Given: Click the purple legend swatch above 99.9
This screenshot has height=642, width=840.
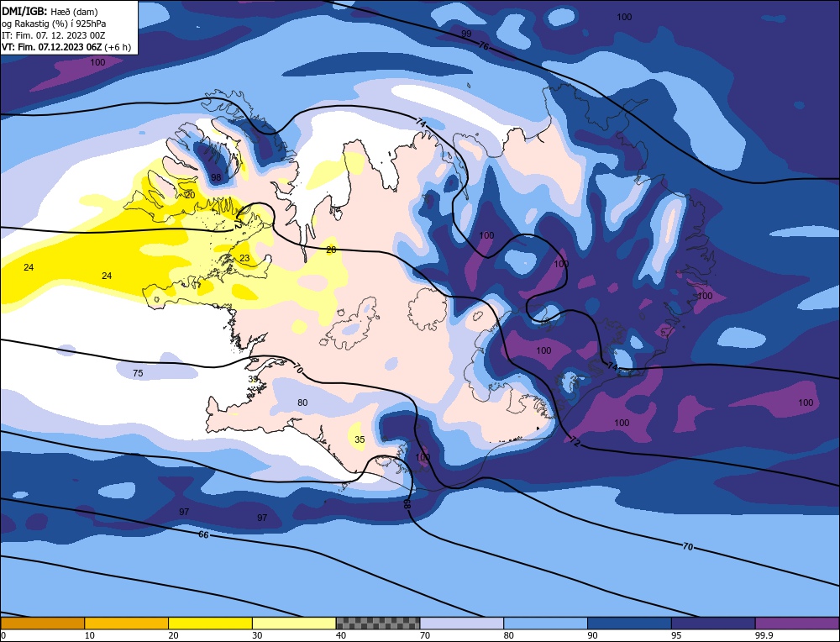Looking at the screenshot, I should (797, 623).
